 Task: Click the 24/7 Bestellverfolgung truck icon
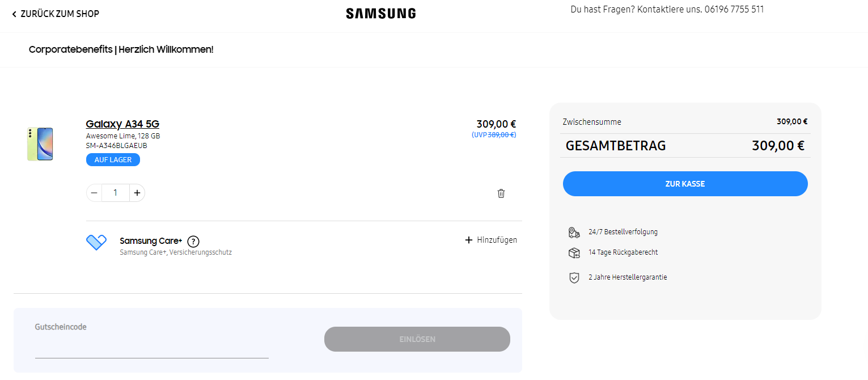(574, 232)
